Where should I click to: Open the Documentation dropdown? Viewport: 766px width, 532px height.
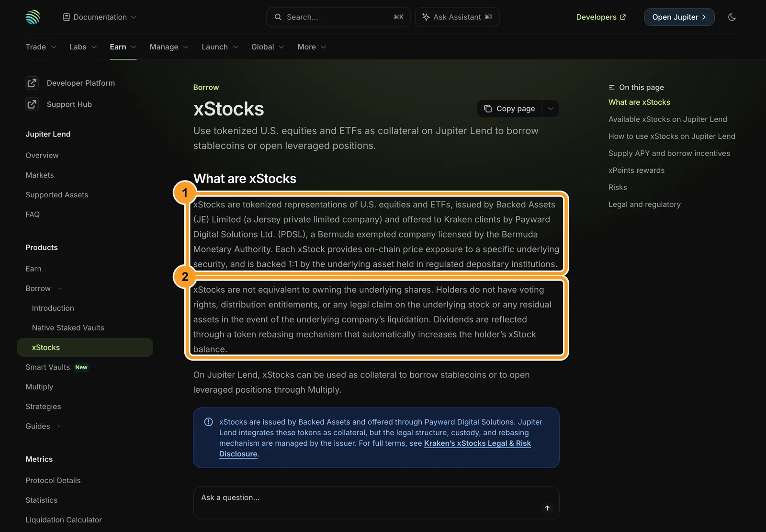coord(100,17)
